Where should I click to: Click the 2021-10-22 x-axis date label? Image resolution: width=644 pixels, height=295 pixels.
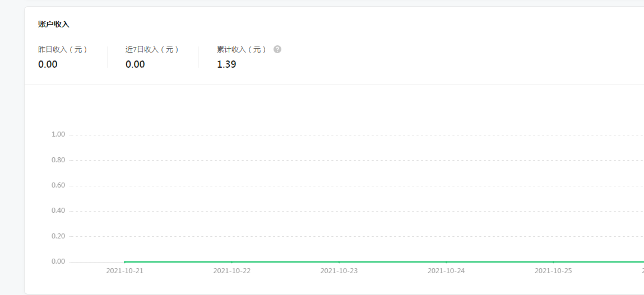[x=231, y=271]
